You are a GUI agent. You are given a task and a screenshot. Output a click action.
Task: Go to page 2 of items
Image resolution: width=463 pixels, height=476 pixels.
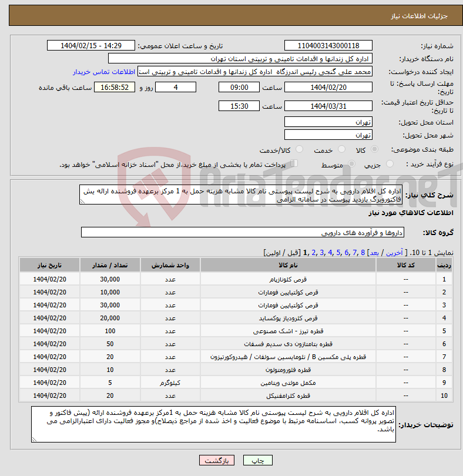point(314,253)
